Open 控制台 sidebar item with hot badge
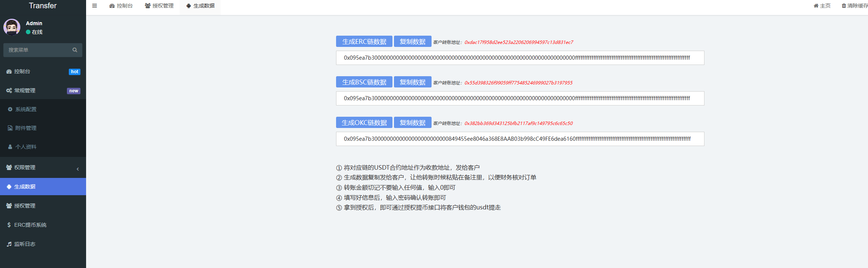The image size is (868, 268). pos(22,71)
